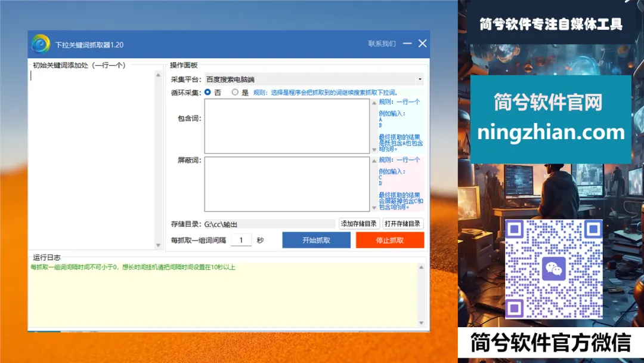Click down arrow of 屏蔽词 scrollbar
This screenshot has height=363, width=644.
coord(374,208)
